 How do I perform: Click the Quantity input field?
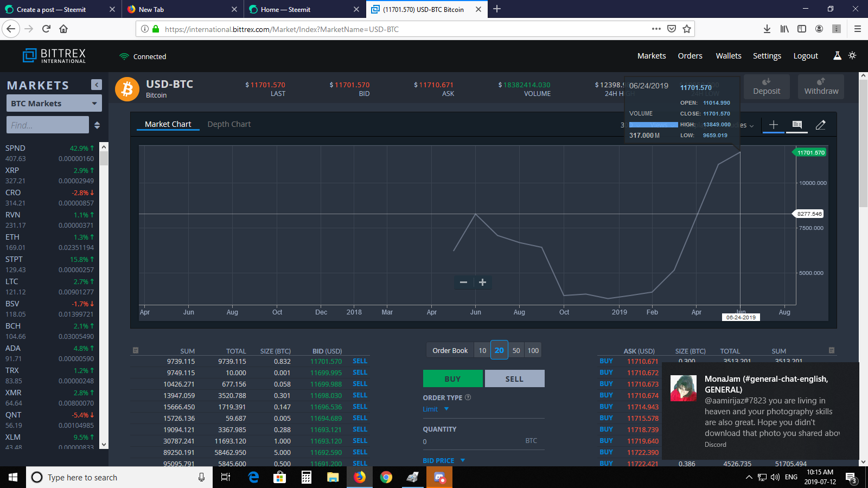[483, 441]
